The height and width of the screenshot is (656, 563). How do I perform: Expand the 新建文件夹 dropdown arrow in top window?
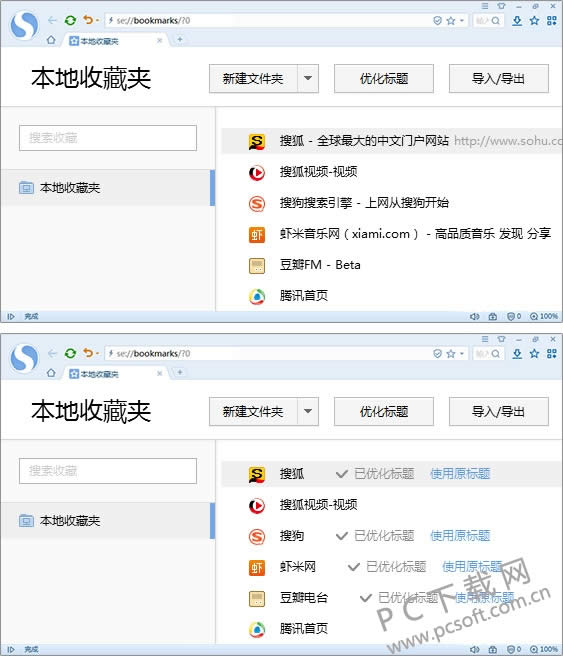[x=308, y=78]
